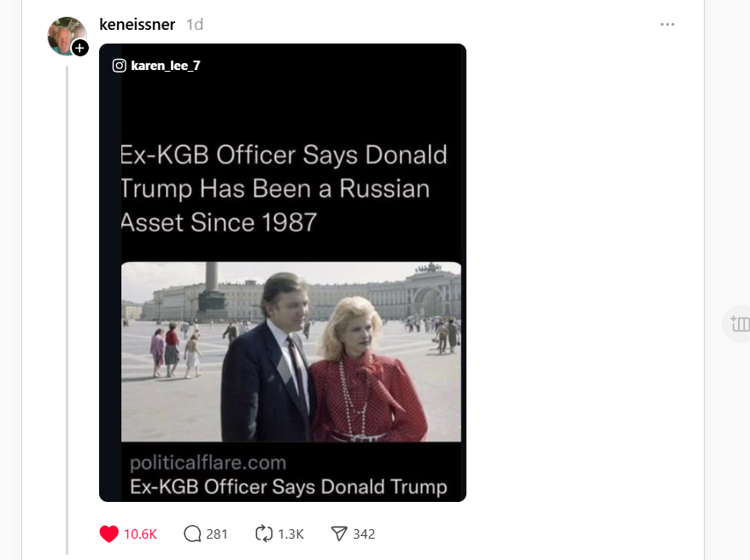The height and width of the screenshot is (560, 750).
Task: View likers by clicking the 10.6K count
Action: pyautogui.click(x=139, y=534)
